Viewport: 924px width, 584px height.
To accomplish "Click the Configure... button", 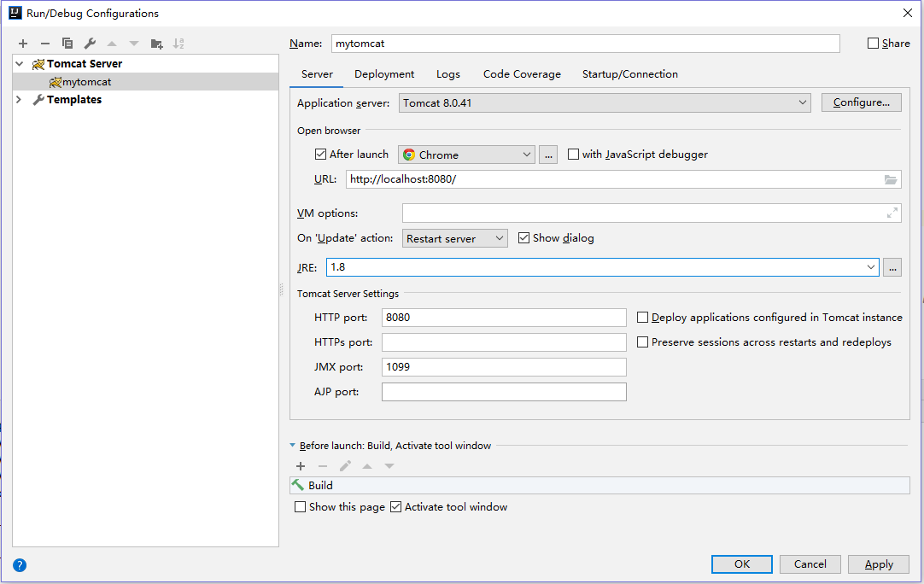I will point(861,102).
